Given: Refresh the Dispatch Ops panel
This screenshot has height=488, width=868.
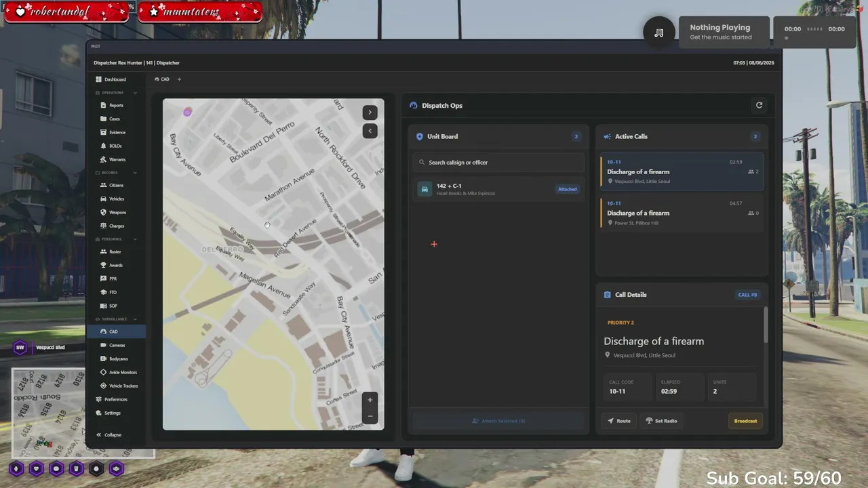Looking at the screenshot, I should tap(759, 105).
